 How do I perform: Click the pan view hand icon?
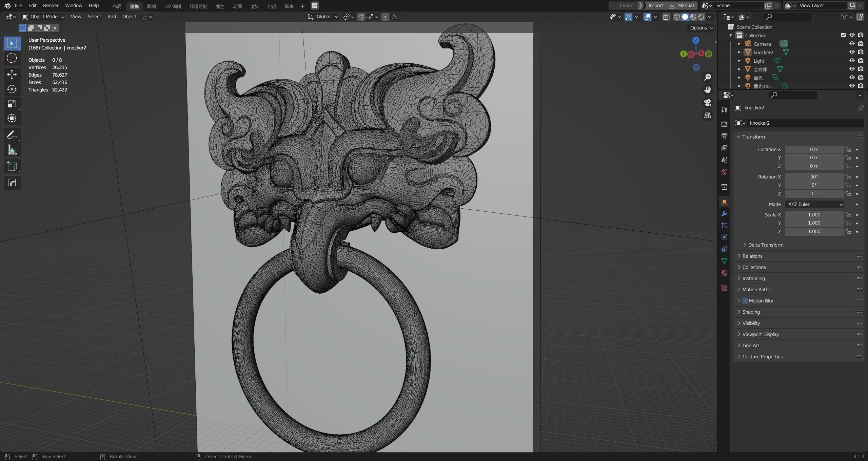tap(708, 90)
